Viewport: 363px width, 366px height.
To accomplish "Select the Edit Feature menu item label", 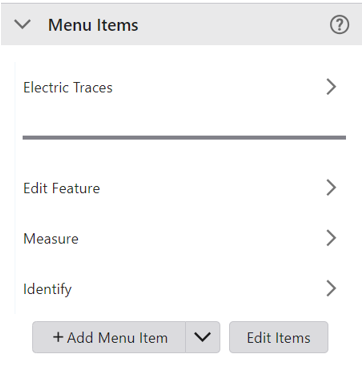I will 62,188.
